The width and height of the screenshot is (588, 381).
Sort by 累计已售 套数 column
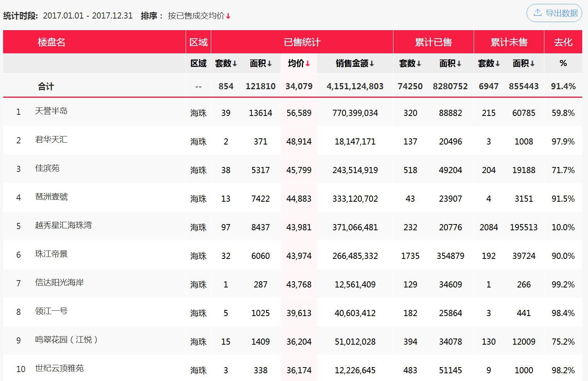tap(410, 63)
